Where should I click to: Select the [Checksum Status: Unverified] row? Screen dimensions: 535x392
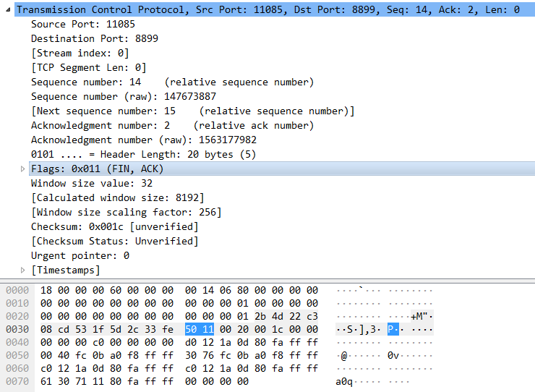115,241
